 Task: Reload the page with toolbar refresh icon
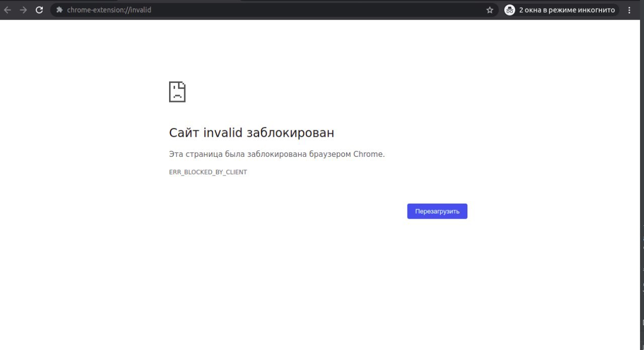(x=39, y=10)
